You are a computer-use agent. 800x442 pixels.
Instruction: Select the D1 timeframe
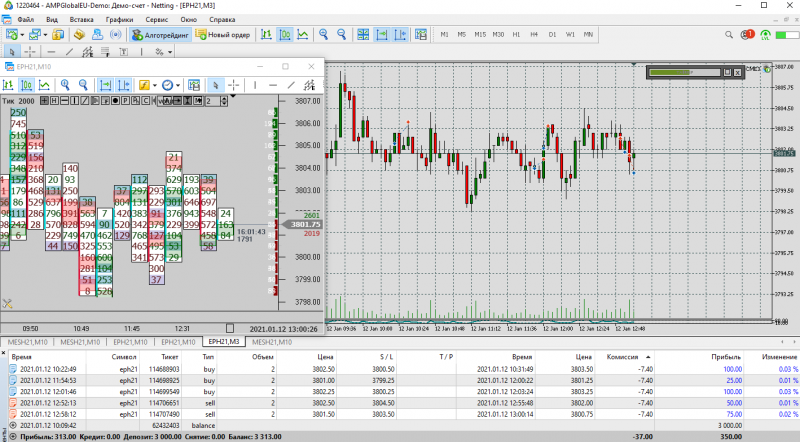(x=552, y=35)
